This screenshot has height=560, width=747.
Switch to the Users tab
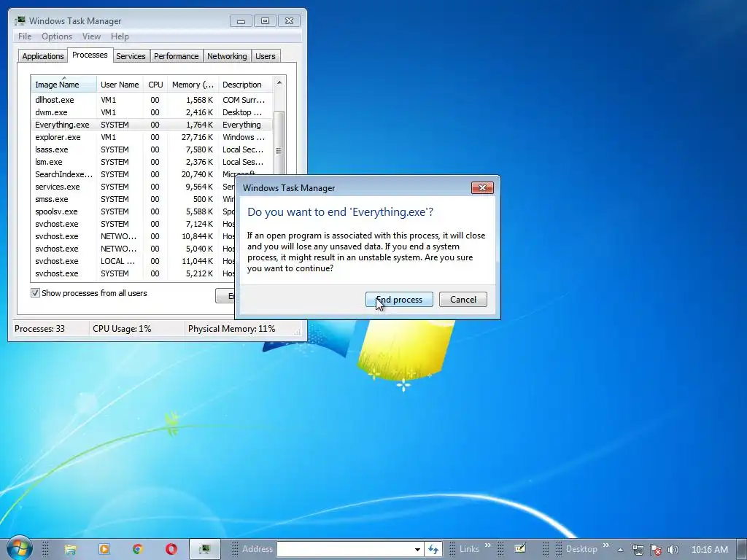pyautogui.click(x=265, y=56)
